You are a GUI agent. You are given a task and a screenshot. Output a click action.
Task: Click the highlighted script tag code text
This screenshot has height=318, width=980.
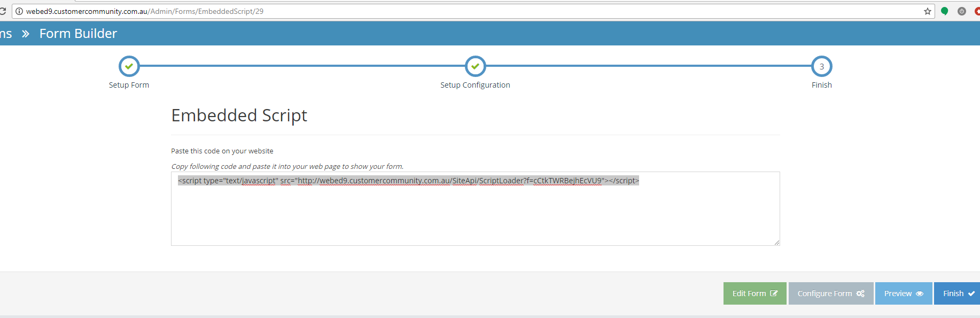(x=408, y=181)
